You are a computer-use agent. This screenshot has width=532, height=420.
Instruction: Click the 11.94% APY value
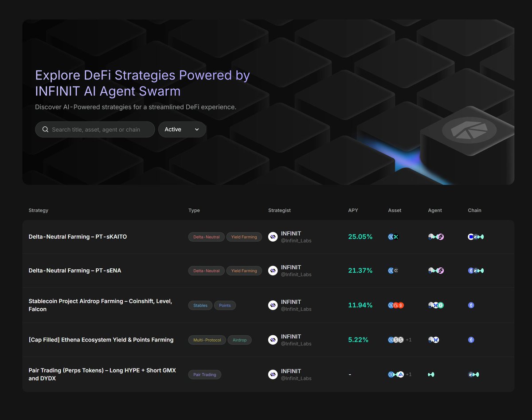pyautogui.click(x=360, y=305)
